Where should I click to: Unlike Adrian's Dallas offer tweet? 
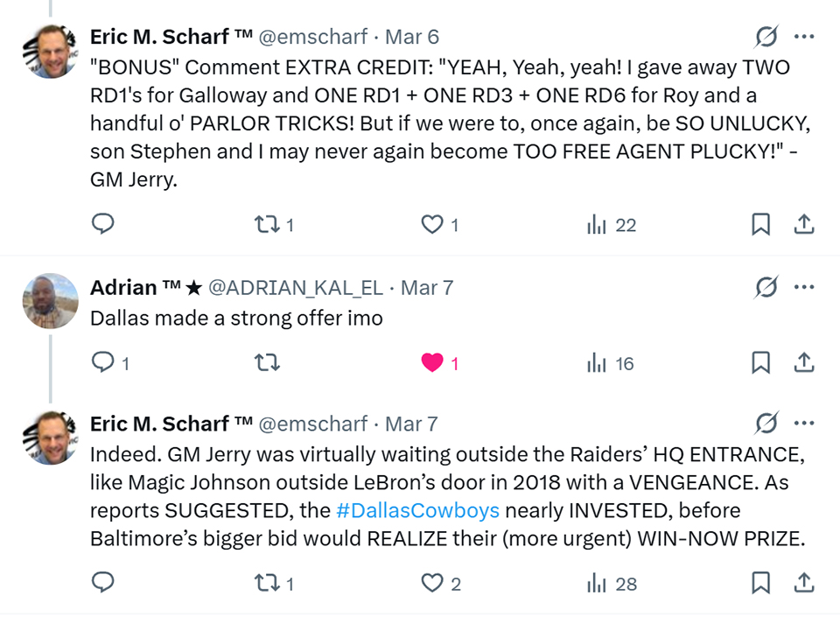coord(431,362)
